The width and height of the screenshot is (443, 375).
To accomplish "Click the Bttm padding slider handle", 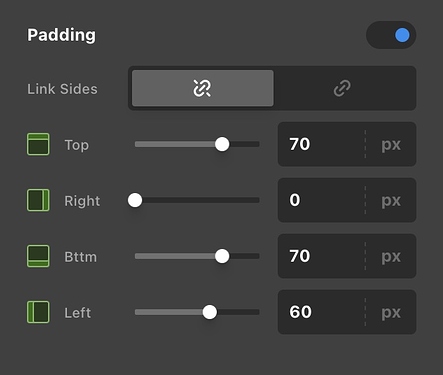I will pyautogui.click(x=222, y=256).
